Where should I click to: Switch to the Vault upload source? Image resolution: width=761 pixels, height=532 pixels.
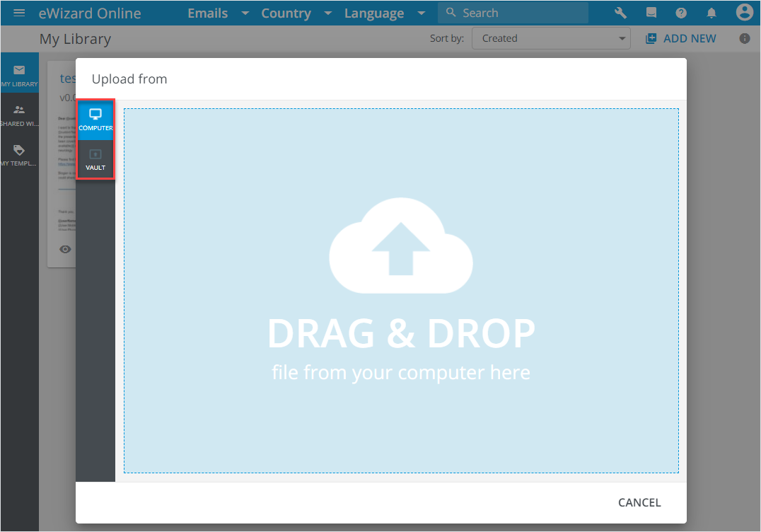95,160
